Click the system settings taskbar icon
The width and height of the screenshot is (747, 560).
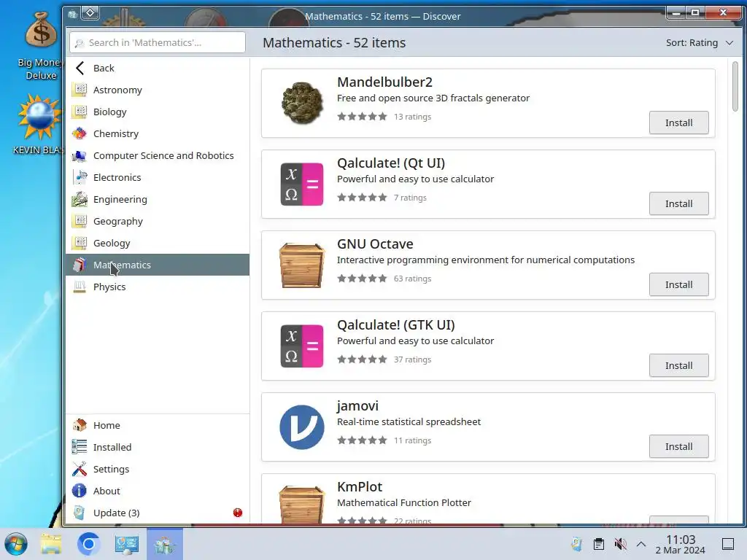[127, 544]
